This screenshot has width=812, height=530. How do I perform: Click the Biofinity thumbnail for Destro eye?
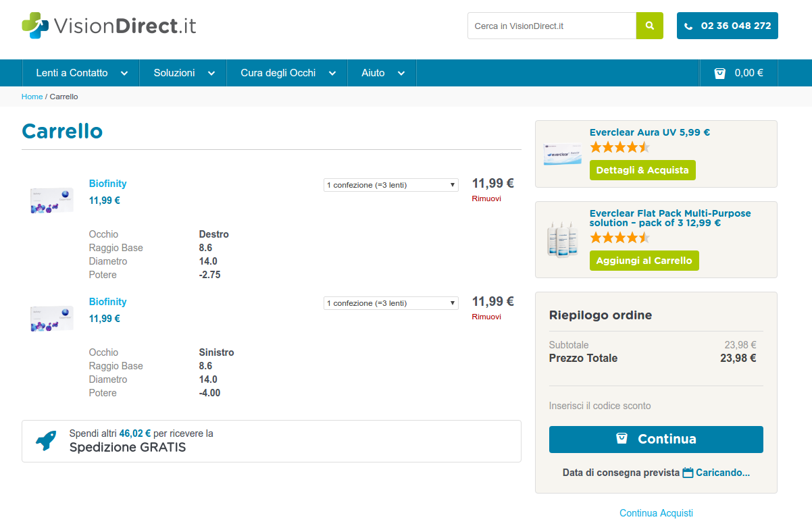(51, 201)
